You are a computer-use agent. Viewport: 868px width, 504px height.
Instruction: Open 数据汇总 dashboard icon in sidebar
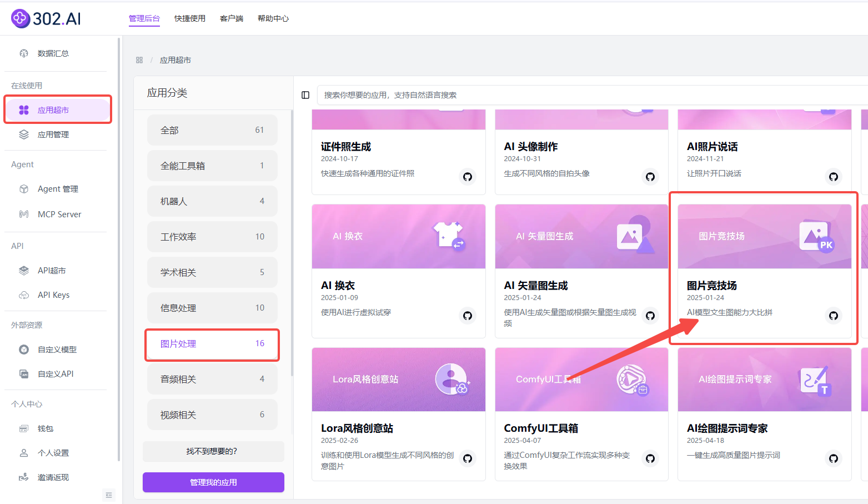(24, 53)
